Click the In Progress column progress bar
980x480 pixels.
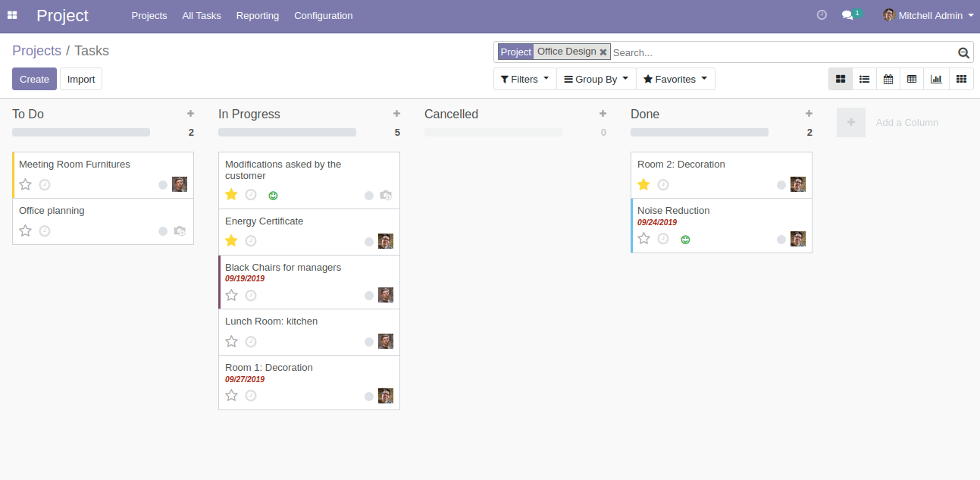[286, 132]
